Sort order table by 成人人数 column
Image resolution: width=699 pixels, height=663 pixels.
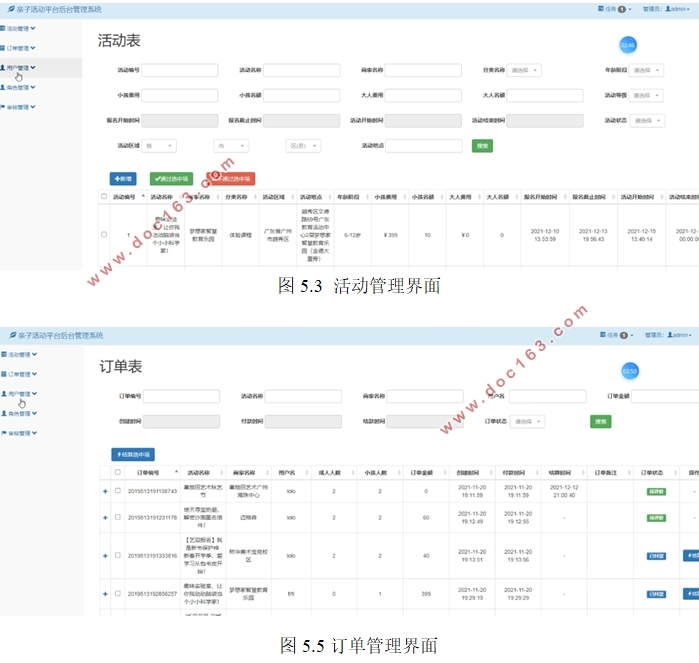pos(334,473)
